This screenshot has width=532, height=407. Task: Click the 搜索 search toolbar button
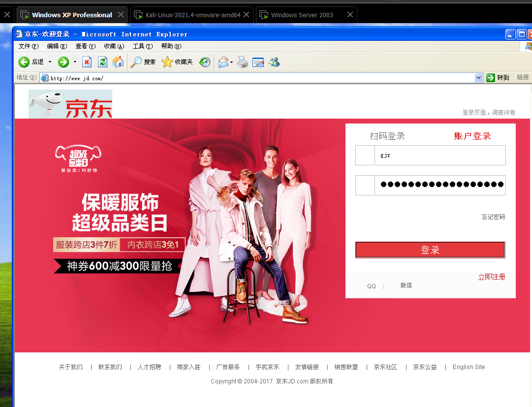tap(143, 62)
